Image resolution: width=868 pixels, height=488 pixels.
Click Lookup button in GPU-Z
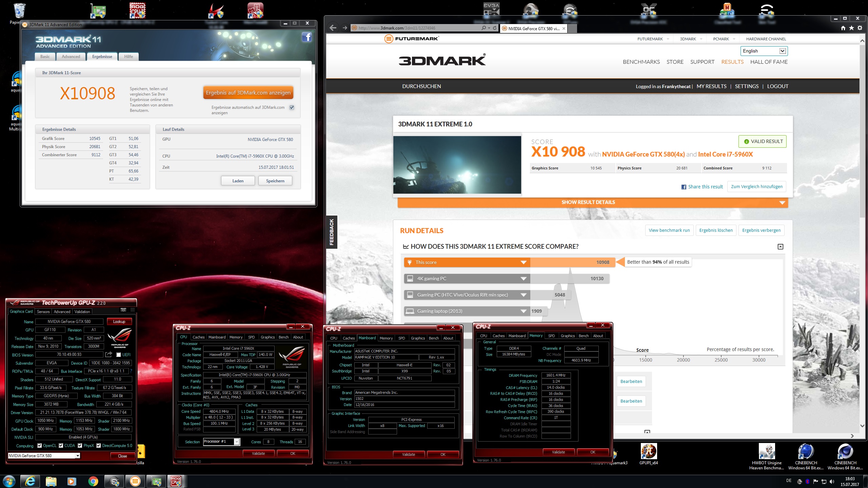coord(119,321)
